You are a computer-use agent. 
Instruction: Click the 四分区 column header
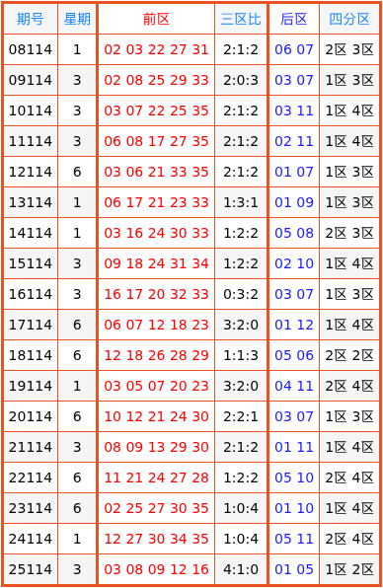(349, 19)
